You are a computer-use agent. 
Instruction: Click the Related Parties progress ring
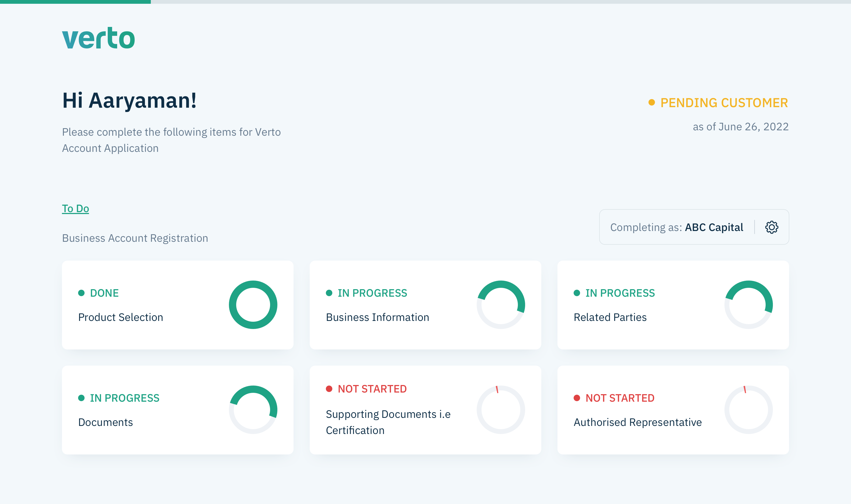click(748, 305)
